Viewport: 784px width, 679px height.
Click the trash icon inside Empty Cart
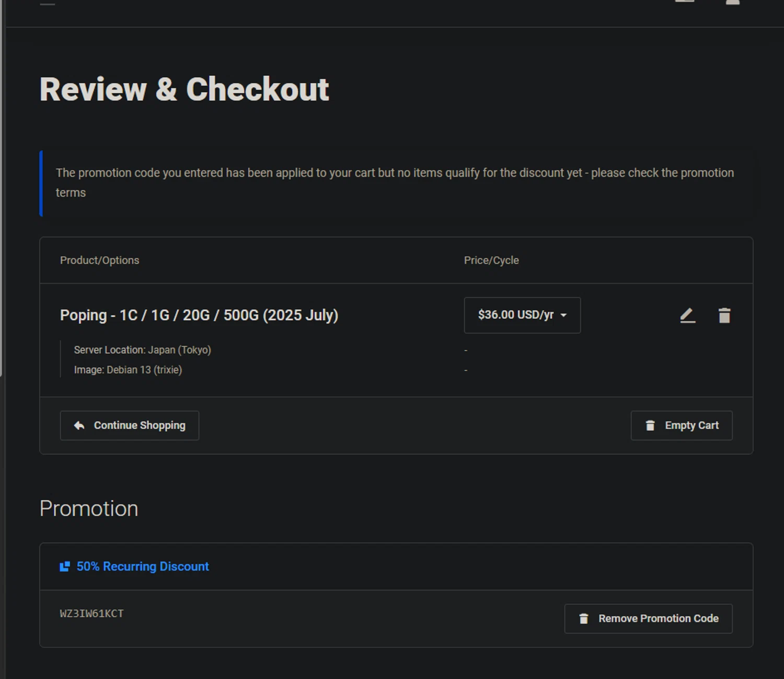point(650,426)
